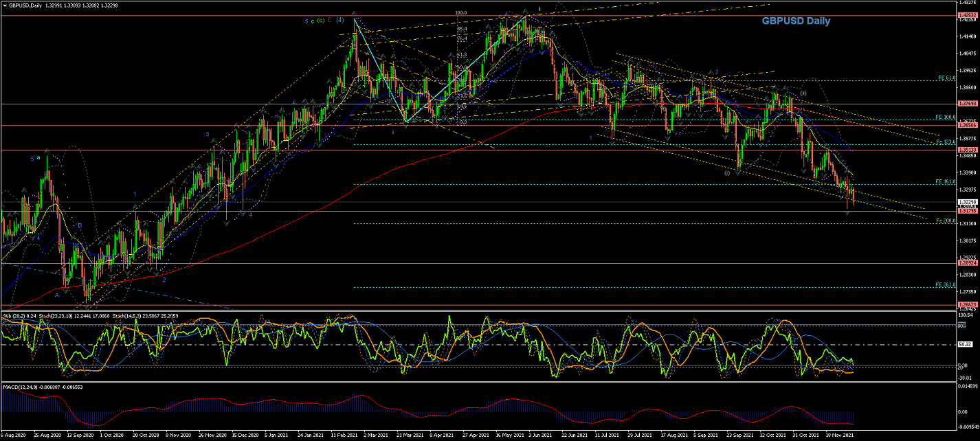
Task: Click the 130.54 oscillator axis value
Action: coord(965,315)
